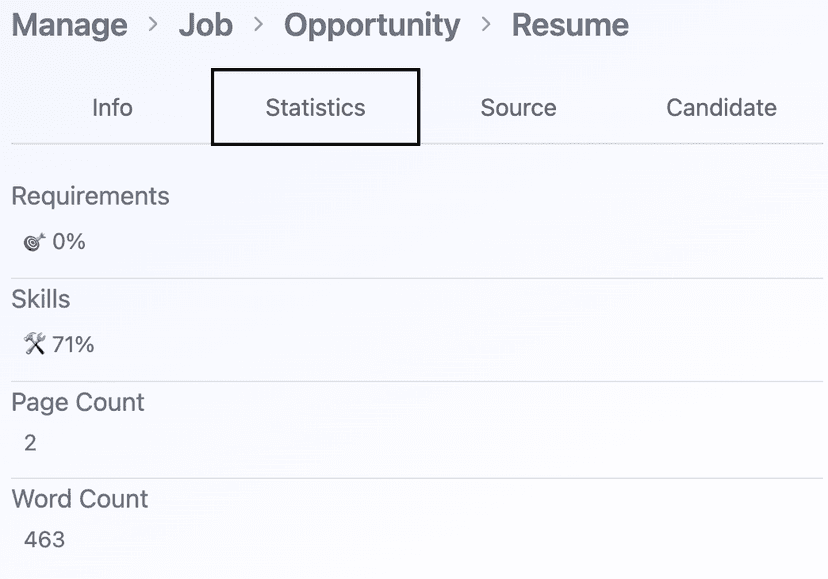
Task: Open the Info tab
Action: pyautogui.click(x=111, y=107)
